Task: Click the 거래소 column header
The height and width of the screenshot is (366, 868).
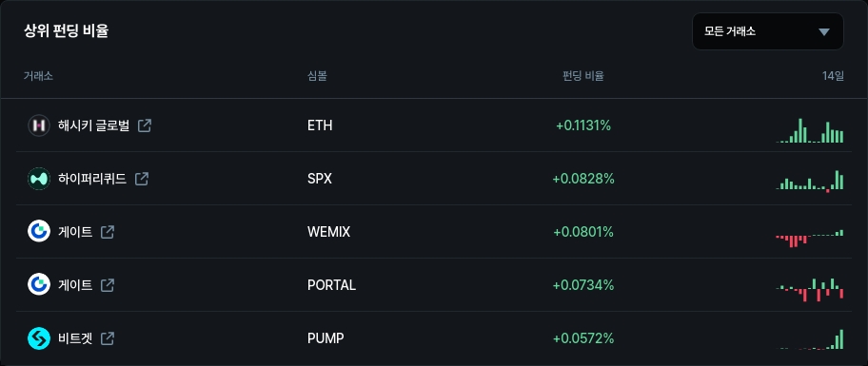Action: 38,76
